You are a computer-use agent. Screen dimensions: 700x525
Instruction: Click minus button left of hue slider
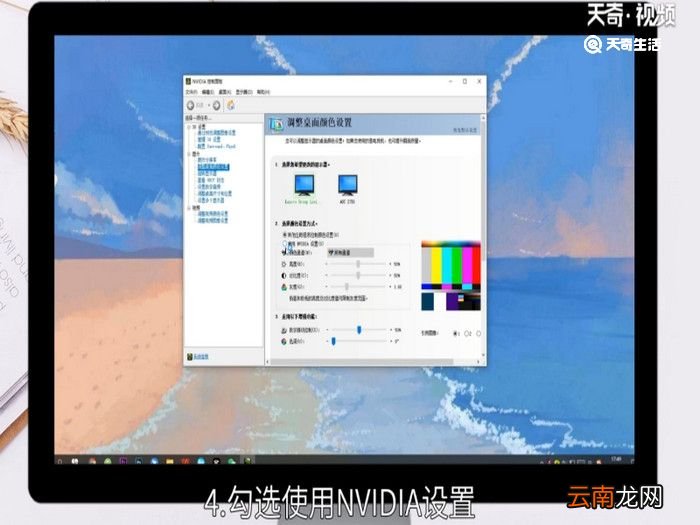[x=327, y=341]
